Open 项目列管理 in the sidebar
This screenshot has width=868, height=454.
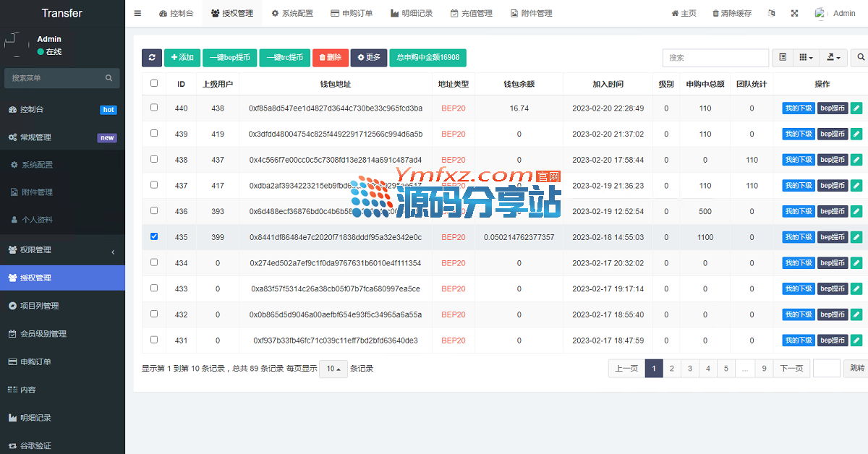pyautogui.click(x=40, y=306)
